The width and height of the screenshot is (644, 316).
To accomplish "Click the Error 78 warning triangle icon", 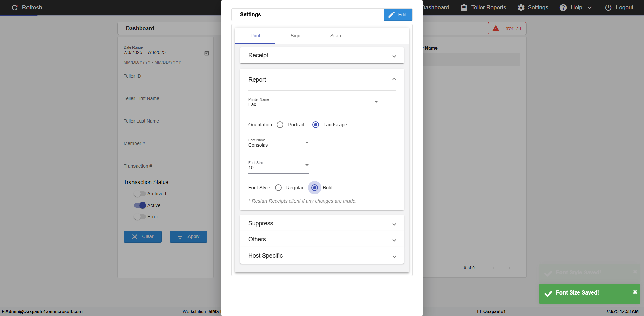I will [496, 28].
